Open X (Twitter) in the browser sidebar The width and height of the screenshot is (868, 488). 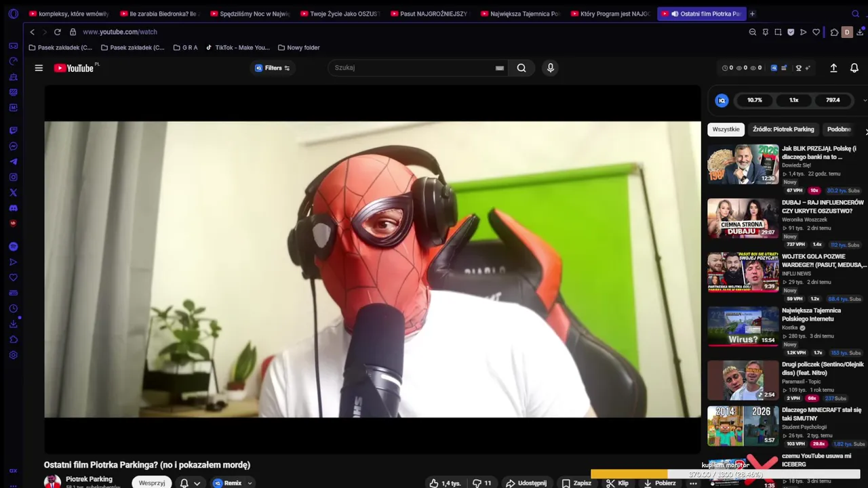point(14,192)
